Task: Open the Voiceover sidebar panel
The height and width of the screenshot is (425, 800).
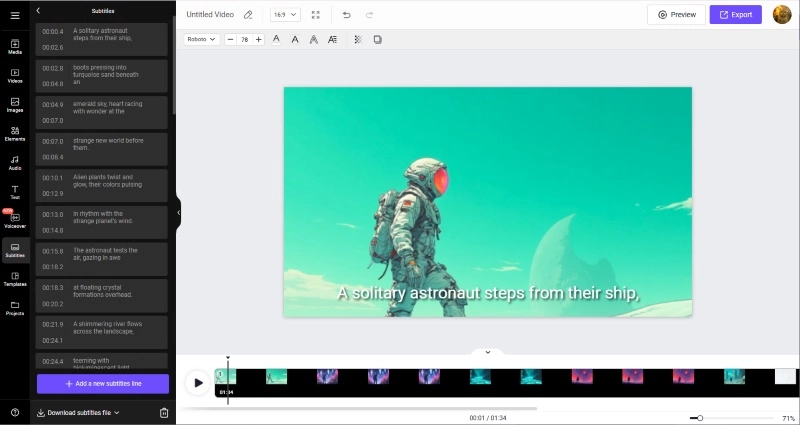Action: tap(15, 220)
